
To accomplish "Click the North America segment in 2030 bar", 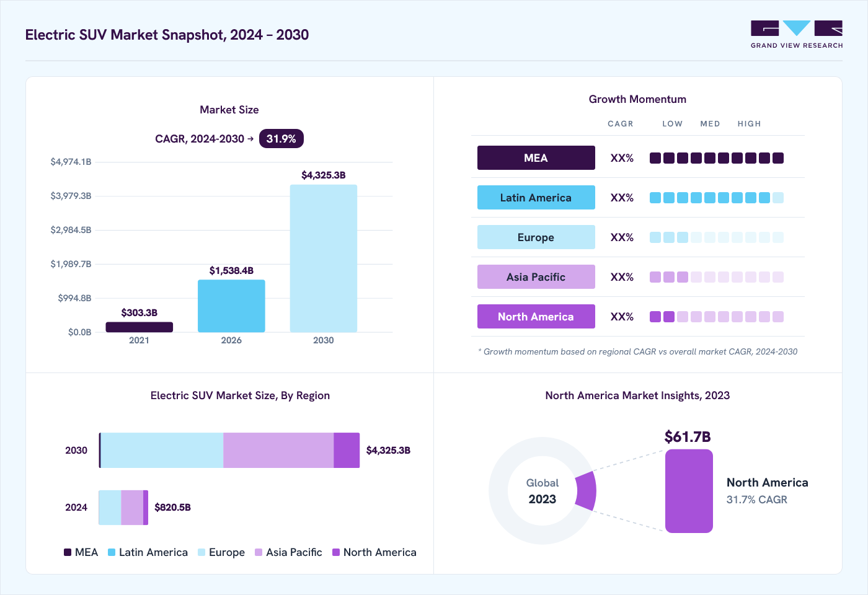I will [347, 451].
